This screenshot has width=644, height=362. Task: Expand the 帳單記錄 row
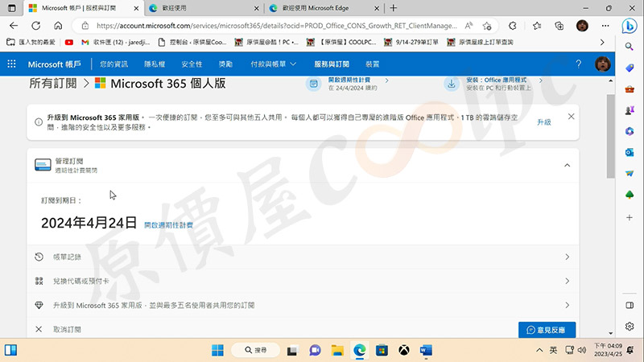click(303, 257)
